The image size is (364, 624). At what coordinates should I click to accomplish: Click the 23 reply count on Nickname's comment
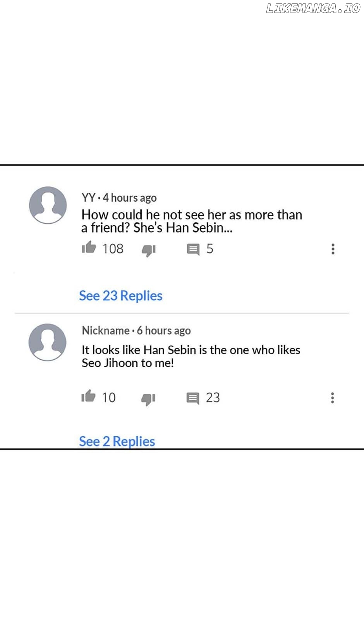click(x=213, y=398)
